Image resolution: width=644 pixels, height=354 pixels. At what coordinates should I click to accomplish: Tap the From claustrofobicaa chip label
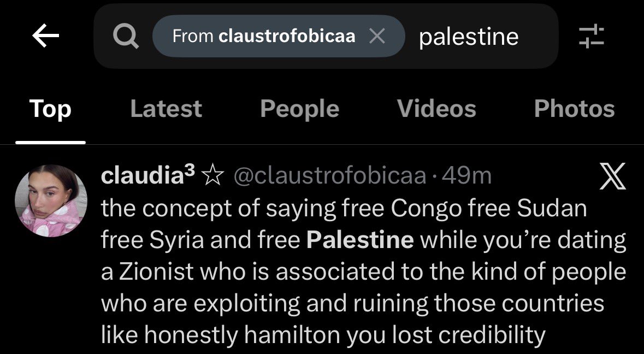tap(264, 36)
